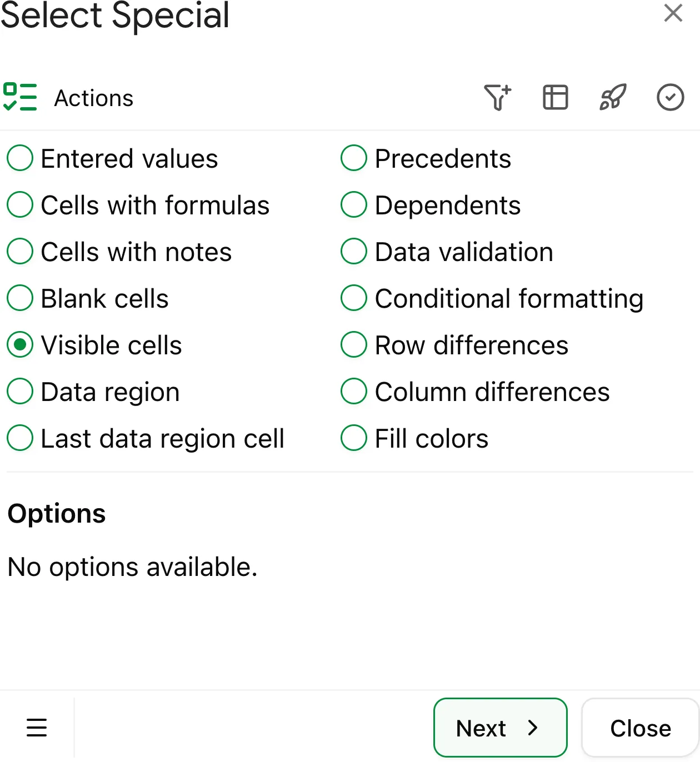Select the Data region option
The image size is (700, 762).
19,391
